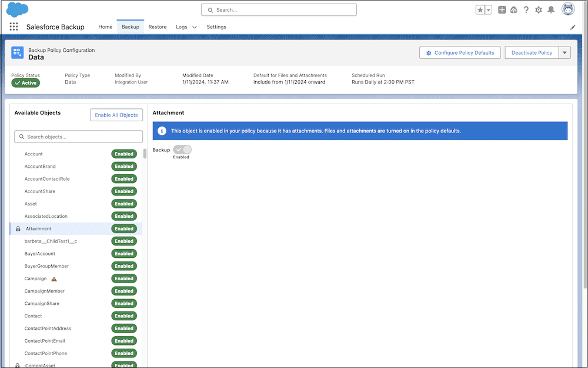
Task: Open the Trailhead guidance icon
Action: pyautogui.click(x=514, y=10)
